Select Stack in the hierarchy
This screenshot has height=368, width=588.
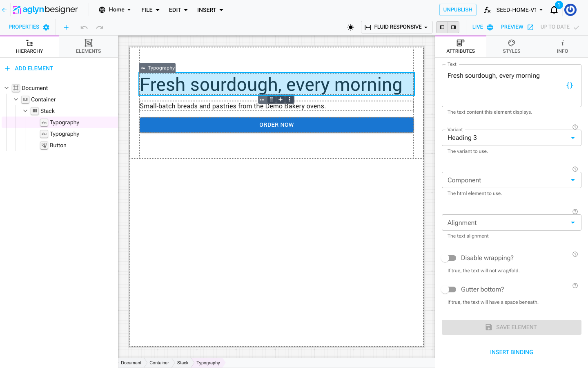[x=47, y=111]
